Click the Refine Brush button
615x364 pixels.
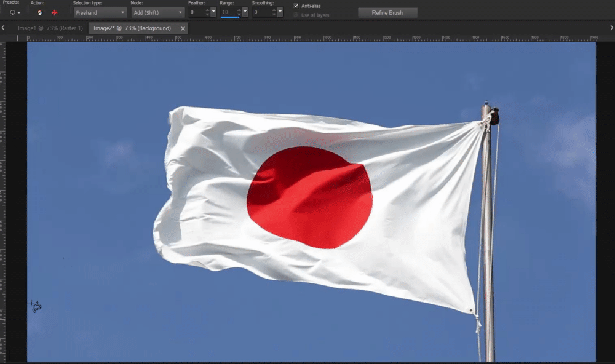pyautogui.click(x=387, y=13)
